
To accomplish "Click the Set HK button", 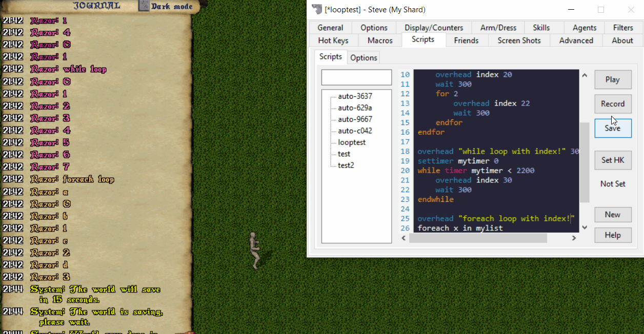I will (x=613, y=160).
